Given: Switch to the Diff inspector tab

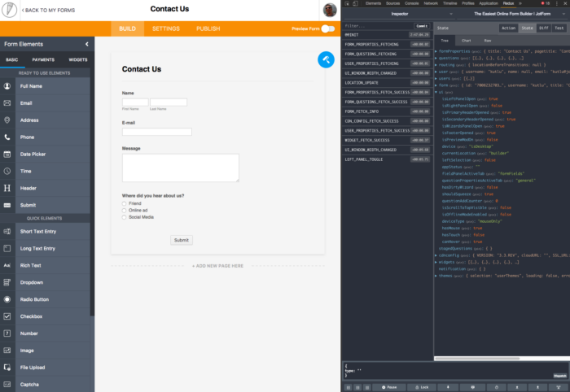Looking at the screenshot, I should click(x=543, y=28).
